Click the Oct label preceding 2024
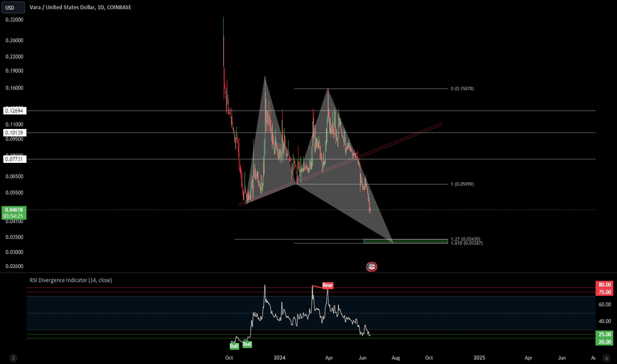Screen dimensions: 617x364 (228, 357)
